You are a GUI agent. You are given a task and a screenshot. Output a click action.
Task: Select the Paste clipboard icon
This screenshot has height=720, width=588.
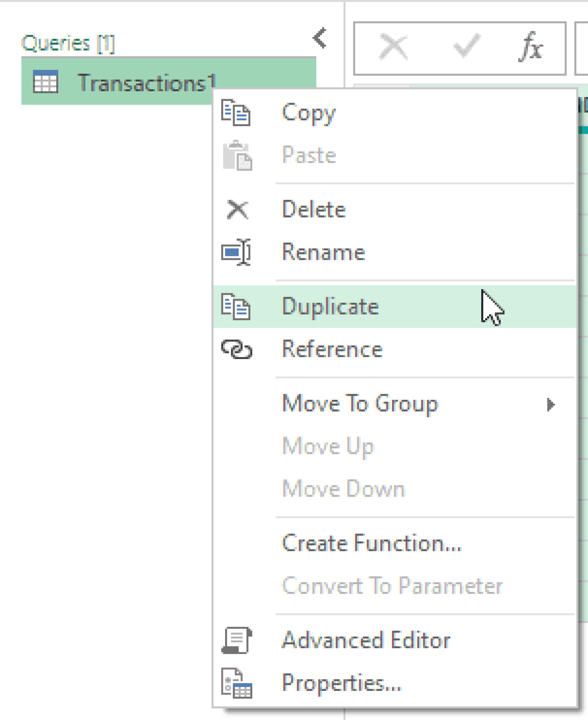(237, 156)
